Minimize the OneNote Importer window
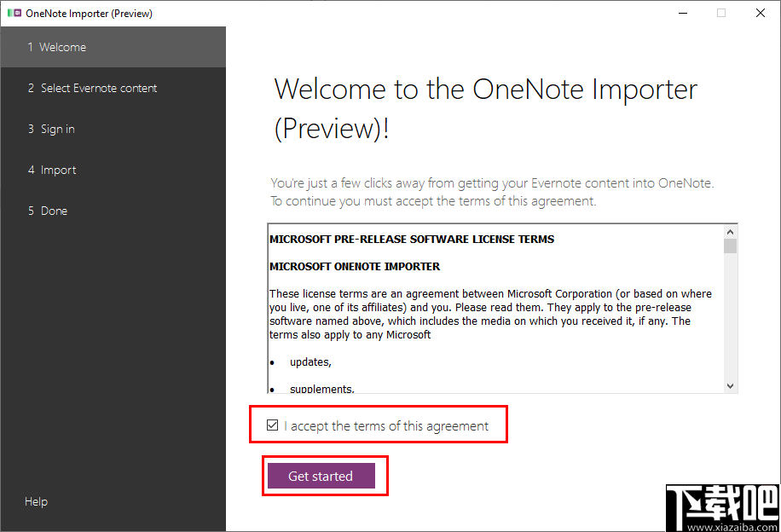This screenshot has width=781, height=532. [683, 13]
